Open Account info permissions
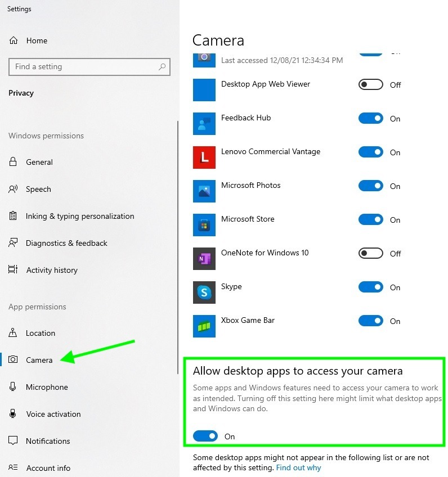Image resolution: width=448 pixels, height=477 pixels. pos(48,468)
